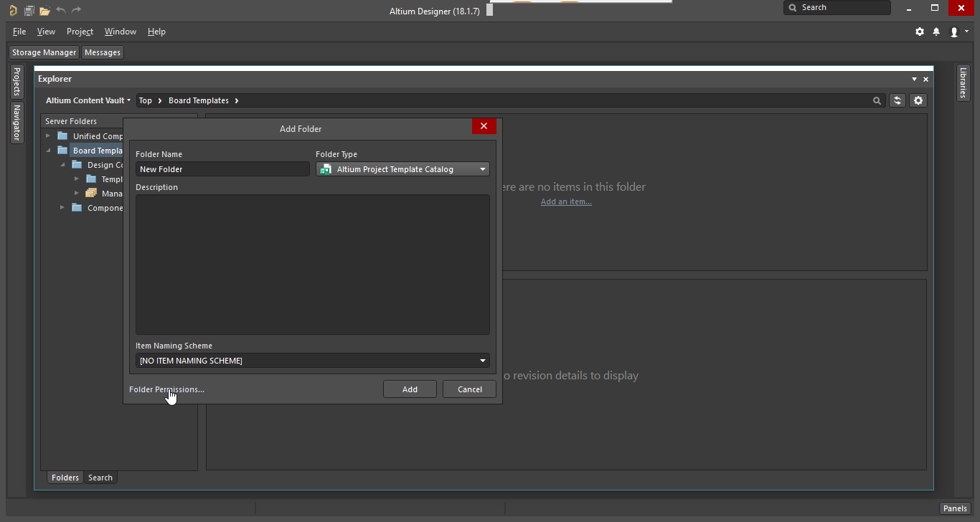Screen dimensions: 980x522
Task: Click the Explorer search magnifier icon
Action: coord(877,101)
